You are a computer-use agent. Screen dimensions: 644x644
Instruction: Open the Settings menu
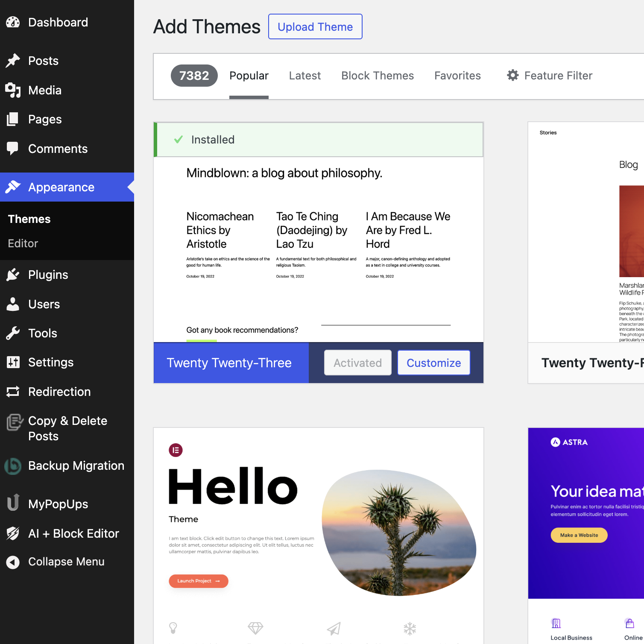[x=67, y=362]
